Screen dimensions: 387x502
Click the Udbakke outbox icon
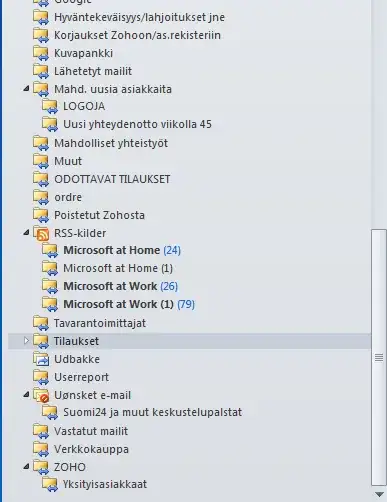click(41, 359)
